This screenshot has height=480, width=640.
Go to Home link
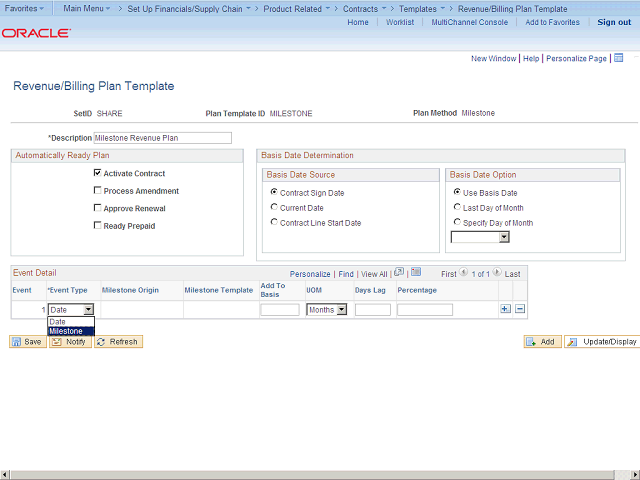(x=358, y=22)
